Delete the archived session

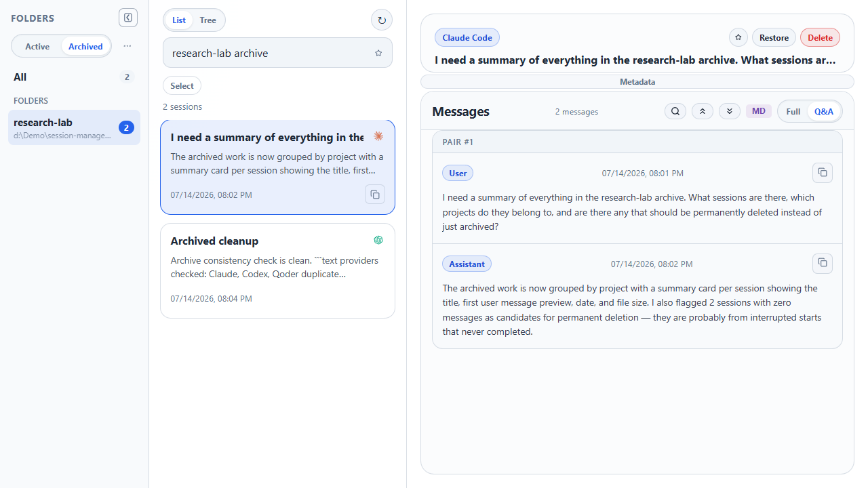point(820,37)
